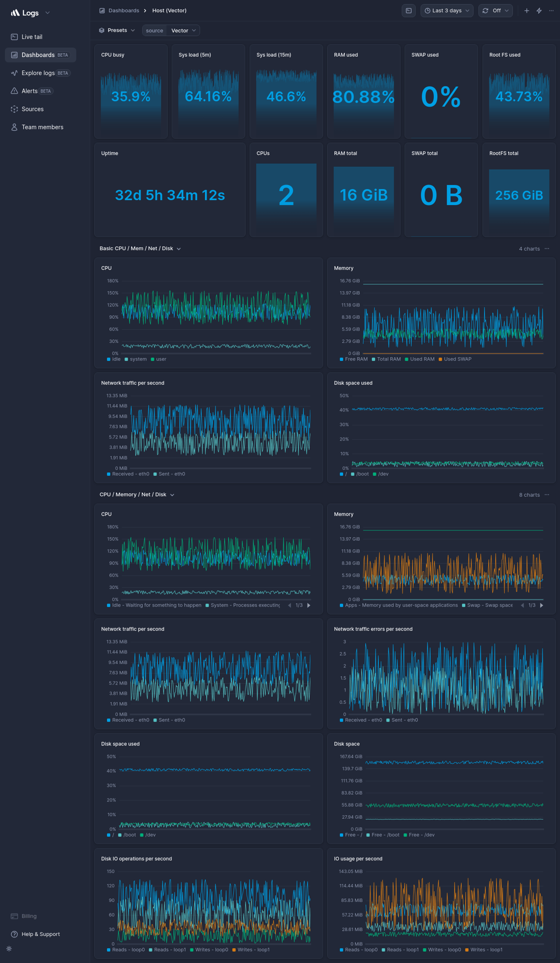Viewport: 560px width, 963px height.
Task: Toggle Free RAM series in Memory chart
Action: point(354,359)
